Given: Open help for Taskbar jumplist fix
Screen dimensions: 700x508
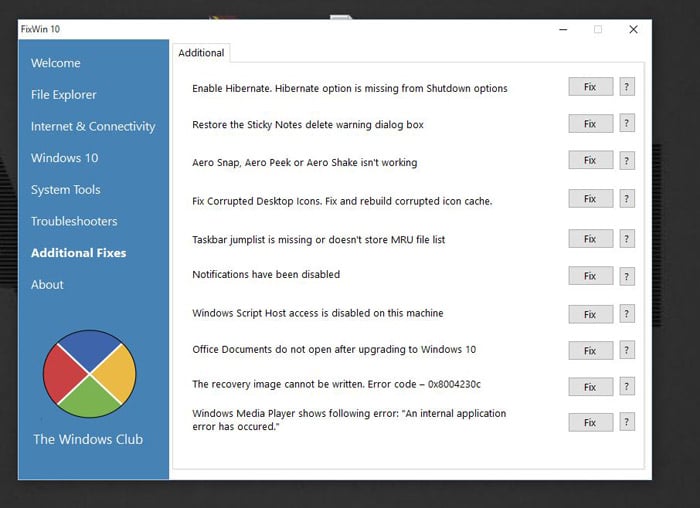Looking at the screenshot, I should click(627, 239).
